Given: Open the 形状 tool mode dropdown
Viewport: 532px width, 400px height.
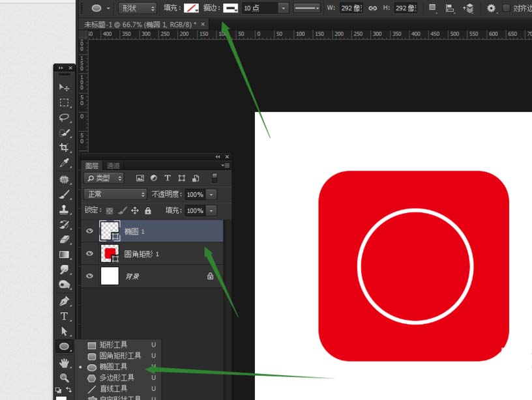Looking at the screenshot, I should point(136,8).
